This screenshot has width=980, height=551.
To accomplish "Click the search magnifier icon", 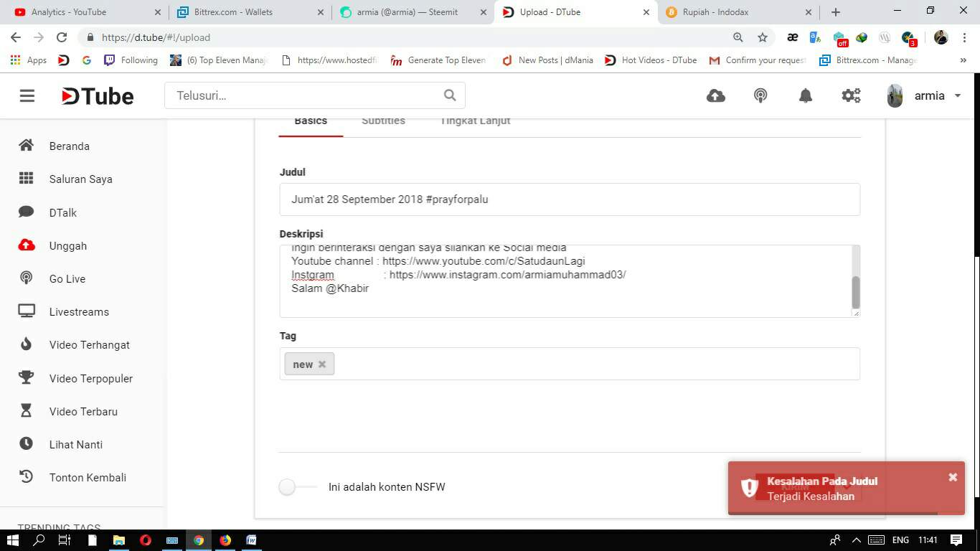I will (x=450, y=95).
